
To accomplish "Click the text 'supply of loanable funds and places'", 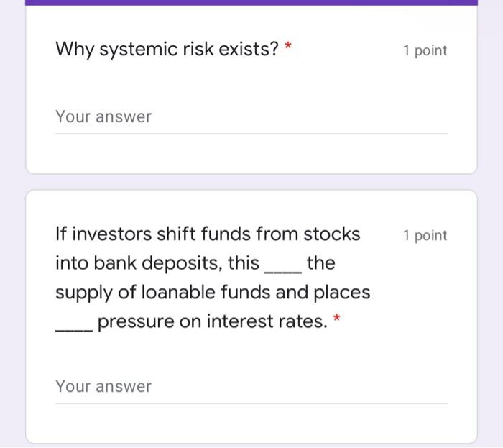I will click(213, 293).
